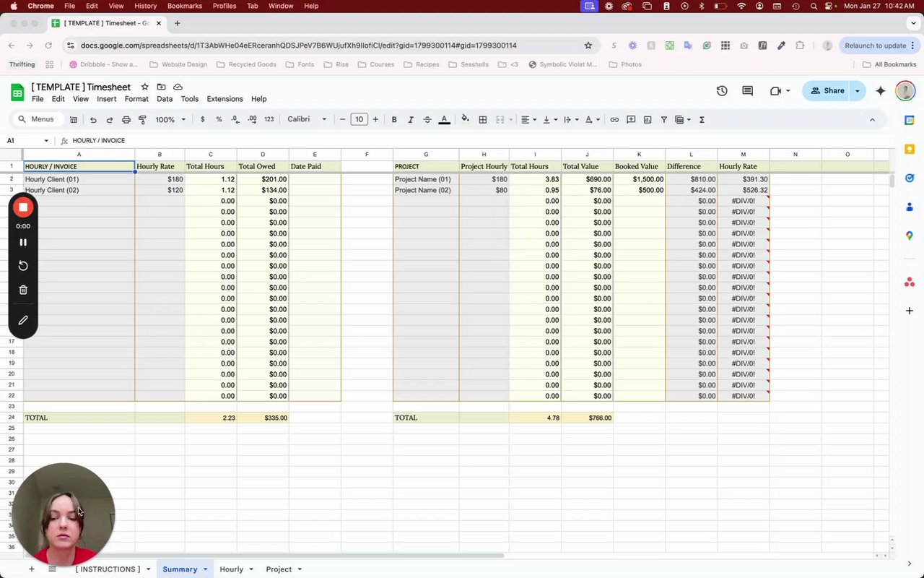Open Share quick options arrow
Viewport: 924px width, 578px height.
pos(858,91)
